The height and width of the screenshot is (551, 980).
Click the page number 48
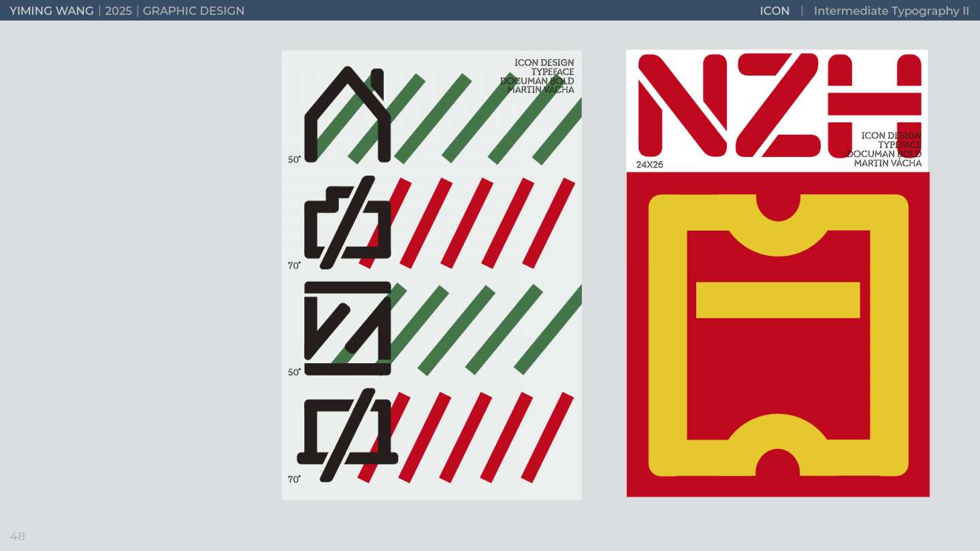click(18, 536)
